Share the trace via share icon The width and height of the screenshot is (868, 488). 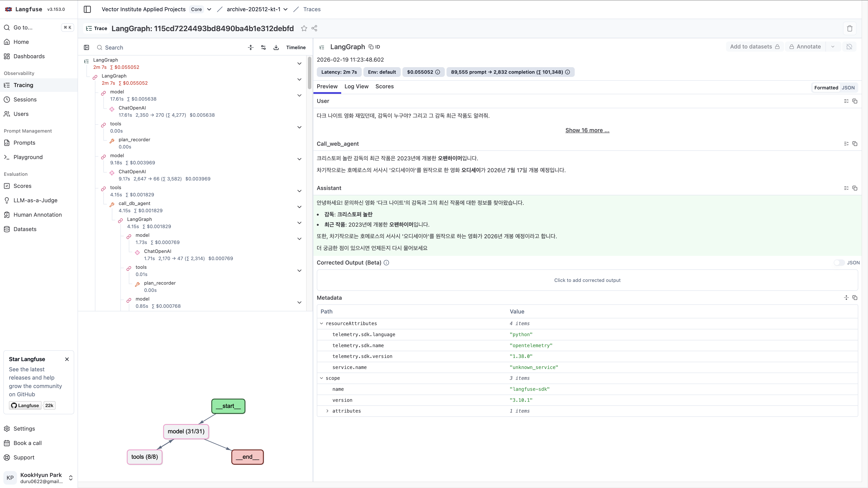314,28
